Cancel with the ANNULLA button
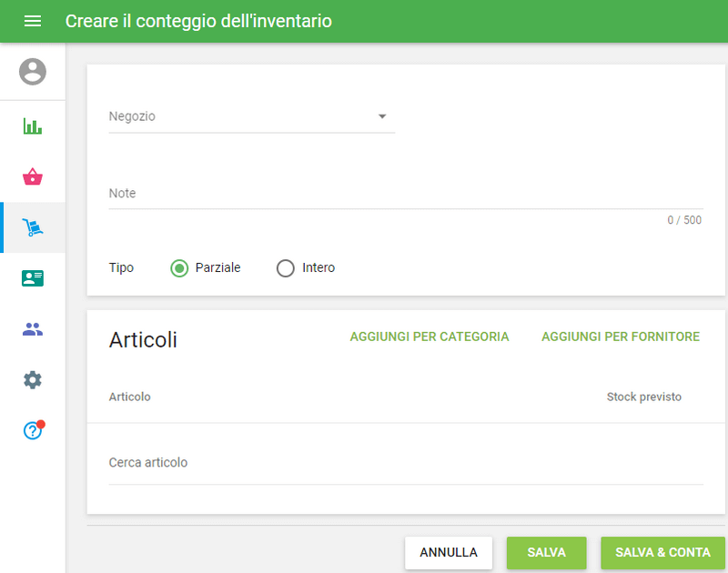 448,552
